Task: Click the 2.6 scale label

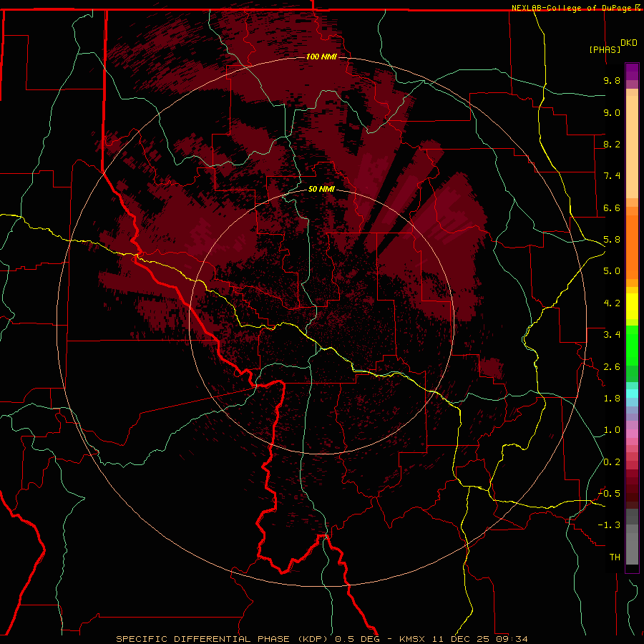Action: 612,367
